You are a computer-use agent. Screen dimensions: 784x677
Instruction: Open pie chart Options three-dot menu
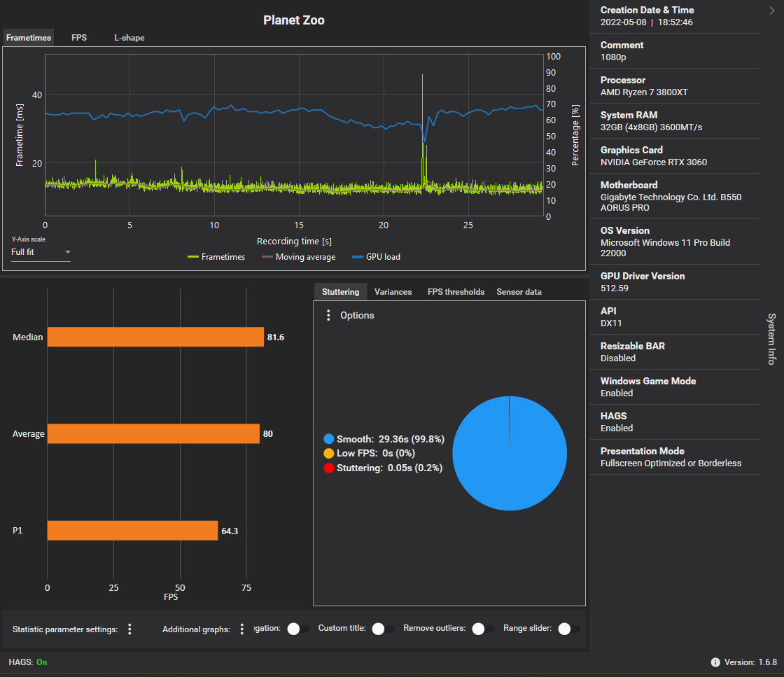point(328,315)
